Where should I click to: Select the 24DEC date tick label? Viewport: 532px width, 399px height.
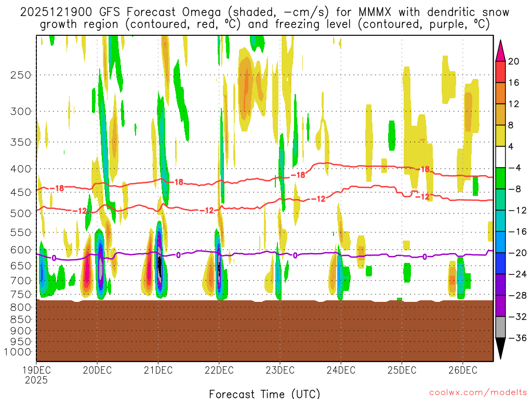click(x=341, y=370)
